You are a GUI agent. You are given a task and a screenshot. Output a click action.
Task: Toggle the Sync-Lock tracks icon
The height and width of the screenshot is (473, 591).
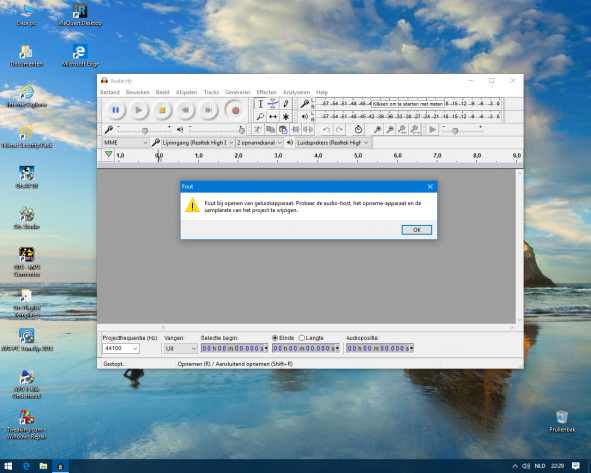(358, 130)
